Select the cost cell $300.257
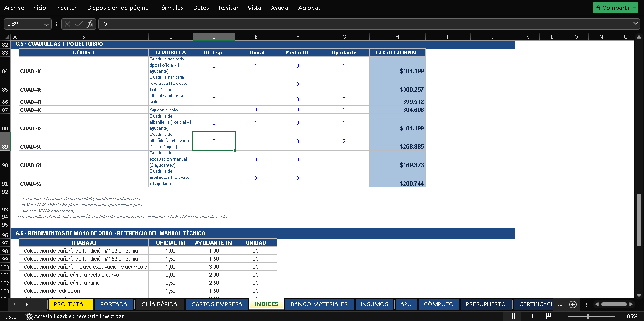Screen dimensions: 644x321 click(x=397, y=84)
